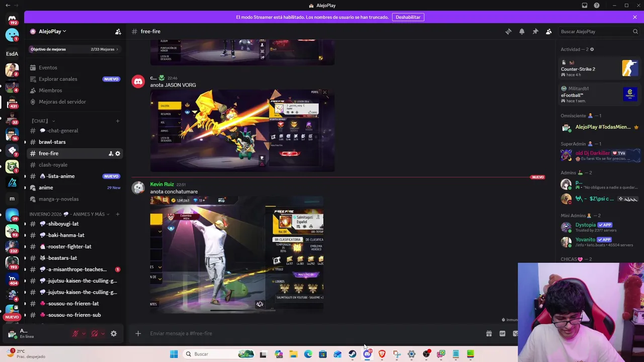
Task: Disable Streamer mode with Deshabilitar button
Action: pos(408,17)
